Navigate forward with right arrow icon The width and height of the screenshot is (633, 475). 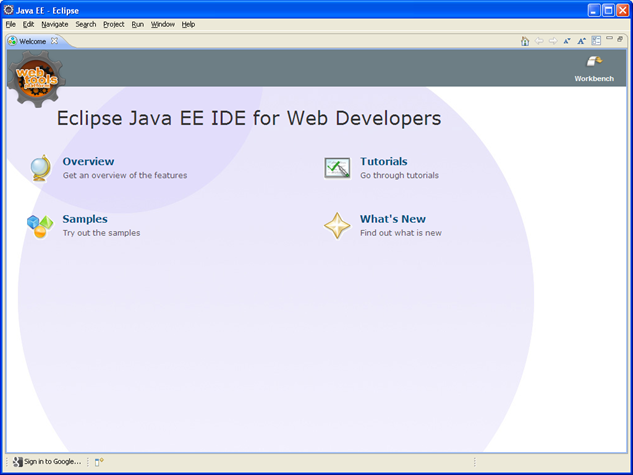[x=553, y=41]
